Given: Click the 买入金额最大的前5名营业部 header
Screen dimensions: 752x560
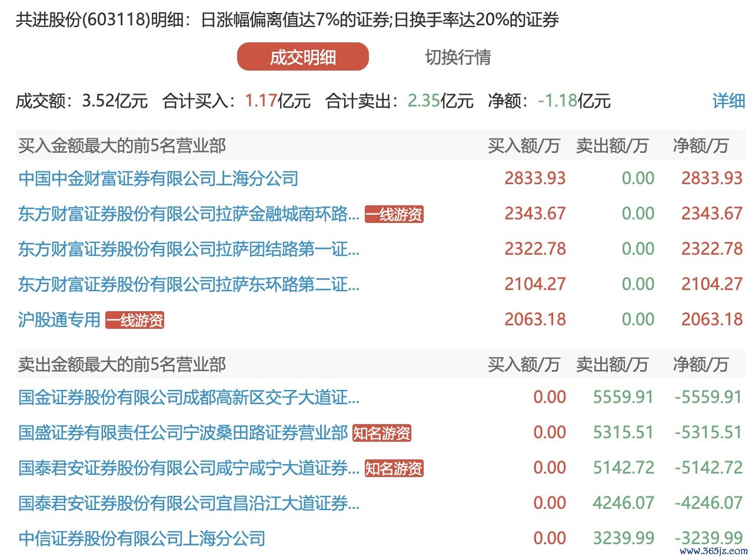Looking at the screenshot, I should 122,145.
